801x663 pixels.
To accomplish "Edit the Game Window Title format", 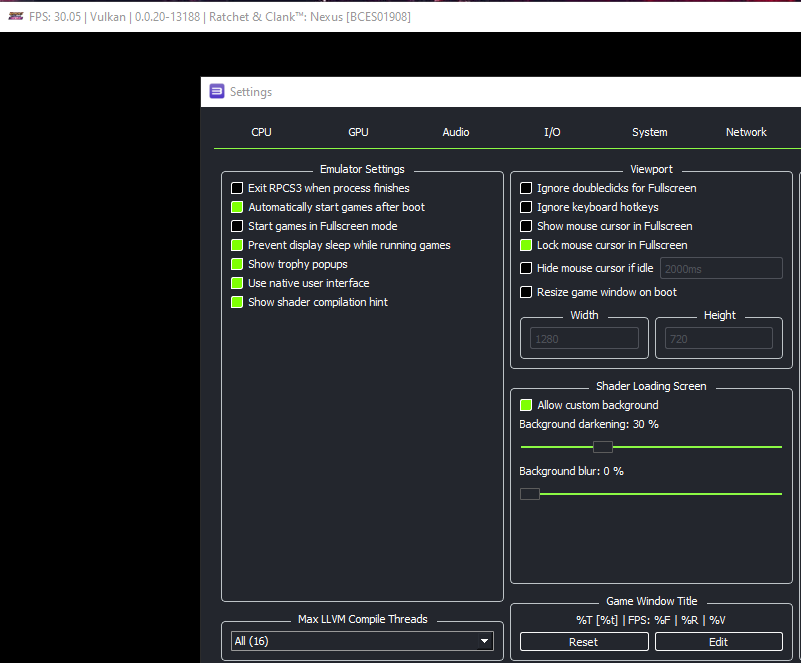I will click(718, 642).
